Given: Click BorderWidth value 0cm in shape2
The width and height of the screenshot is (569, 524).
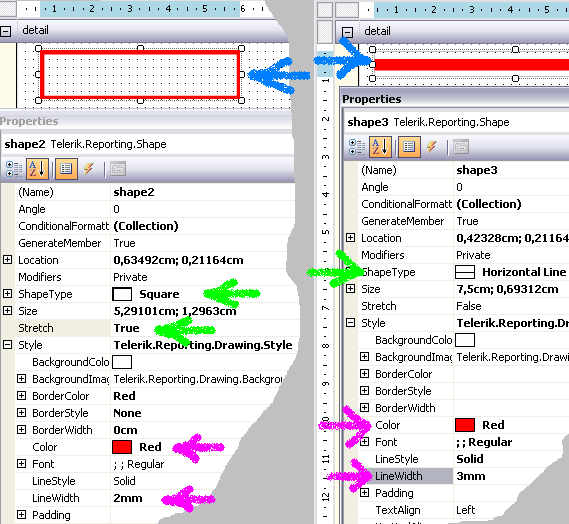Looking at the screenshot, I should tap(125, 430).
